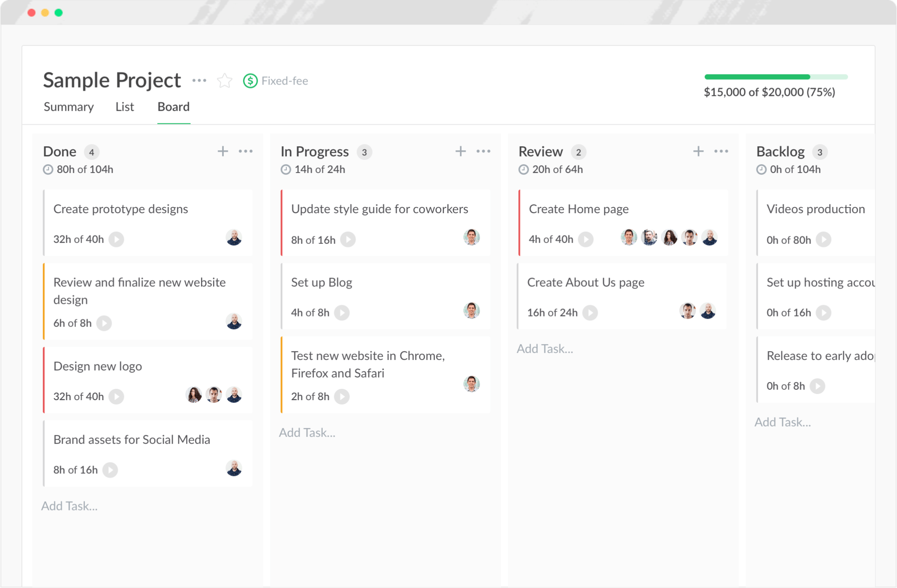Add a task in the Review column

545,348
